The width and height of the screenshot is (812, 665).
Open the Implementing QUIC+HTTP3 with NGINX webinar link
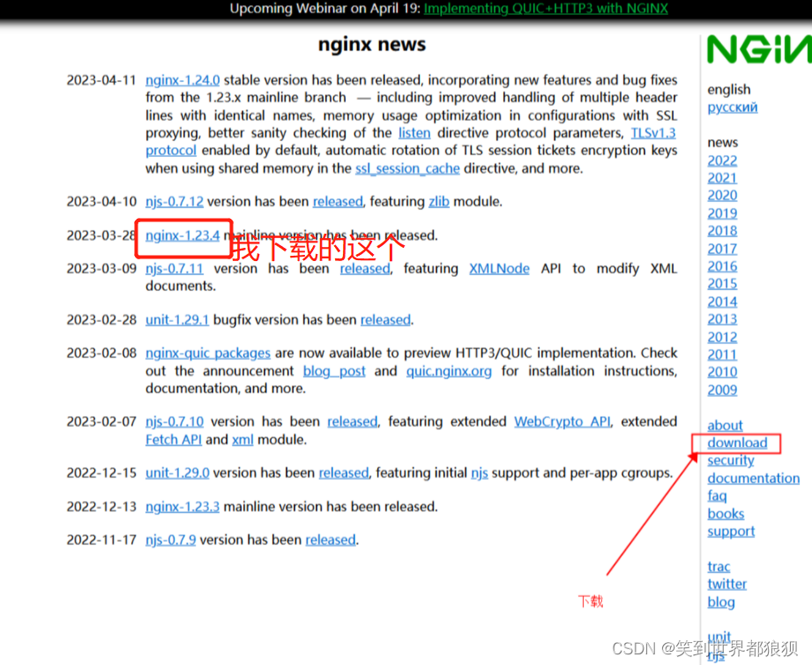tap(546, 8)
